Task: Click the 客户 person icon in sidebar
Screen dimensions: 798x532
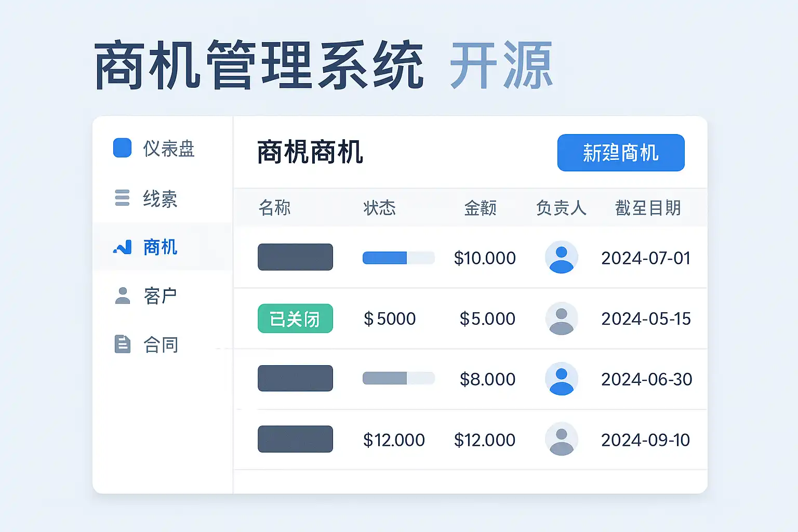Action: click(x=122, y=296)
